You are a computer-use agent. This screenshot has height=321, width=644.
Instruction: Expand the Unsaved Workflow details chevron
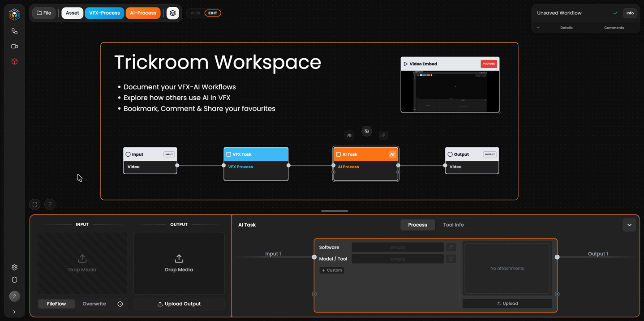[x=538, y=28]
